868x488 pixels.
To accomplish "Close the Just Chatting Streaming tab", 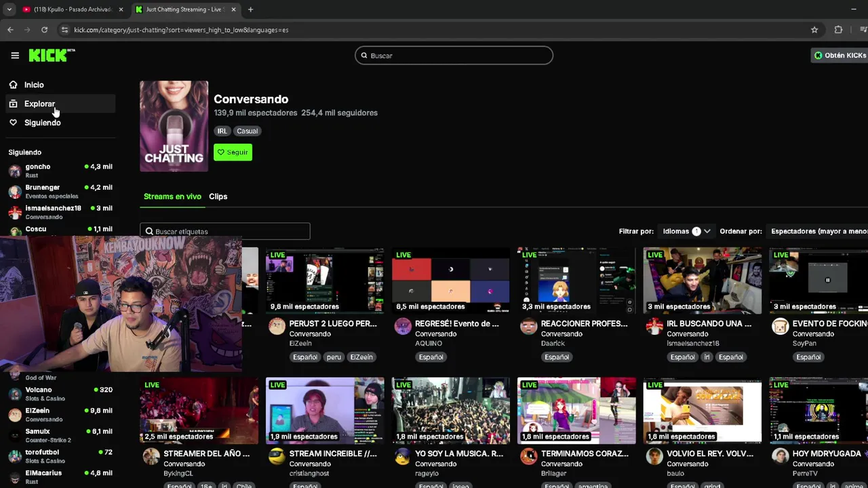I will coord(233,9).
